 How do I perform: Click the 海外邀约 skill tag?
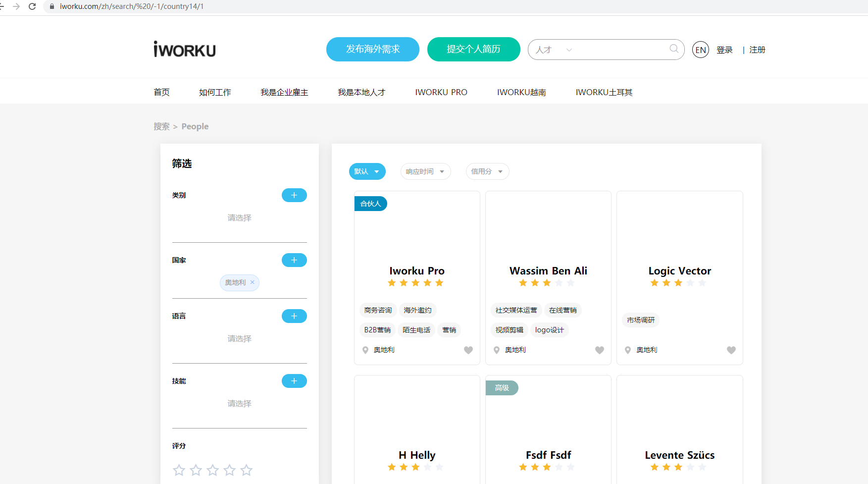point(417,310)
